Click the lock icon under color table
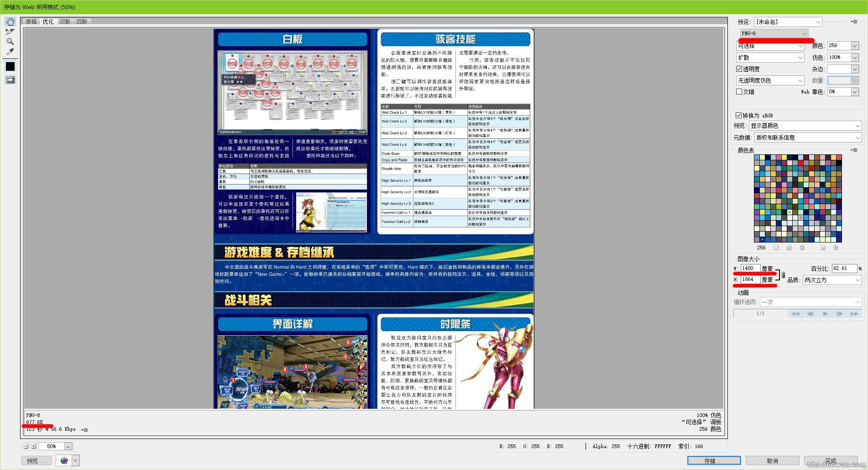Screen dimensions: 868x470 pyautogui.click(x=802, y=248)
